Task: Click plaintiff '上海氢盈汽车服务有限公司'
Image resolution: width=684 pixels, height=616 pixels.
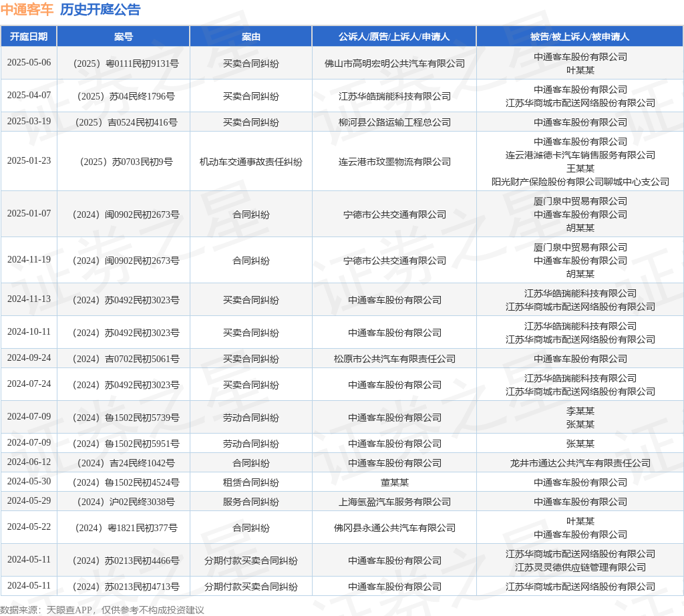Action: [394, 502]
